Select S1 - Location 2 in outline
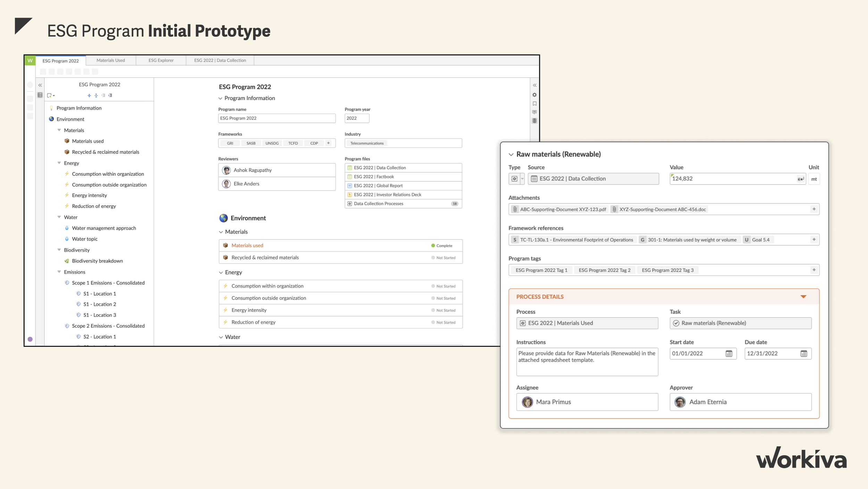The height and width of the screenshot is (489, 868). tap(100, 304)
